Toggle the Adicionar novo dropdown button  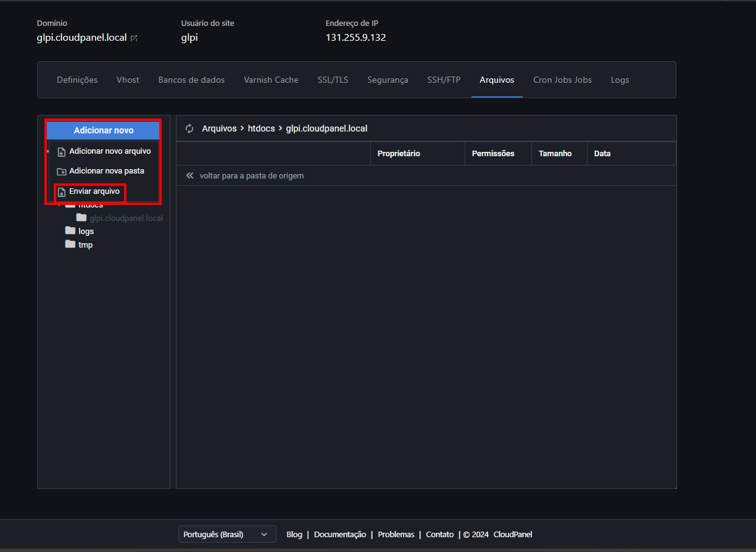[104, 130]
